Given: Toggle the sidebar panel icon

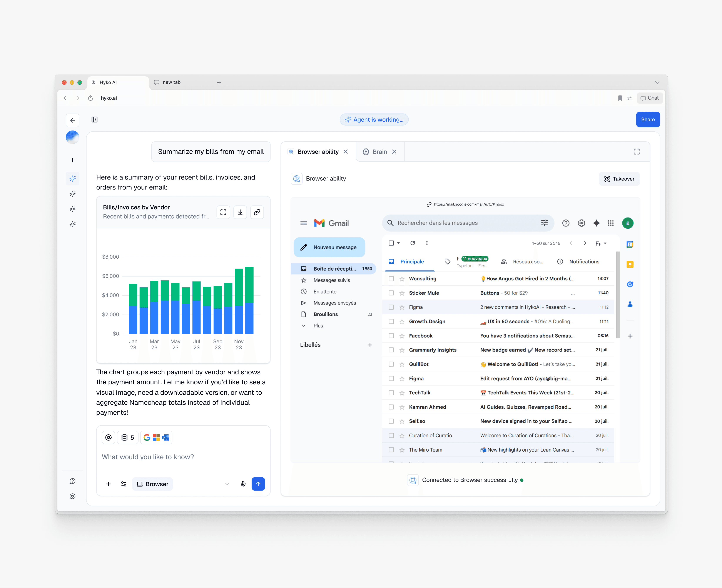Looking at the screenshot, I should (94, 120).
